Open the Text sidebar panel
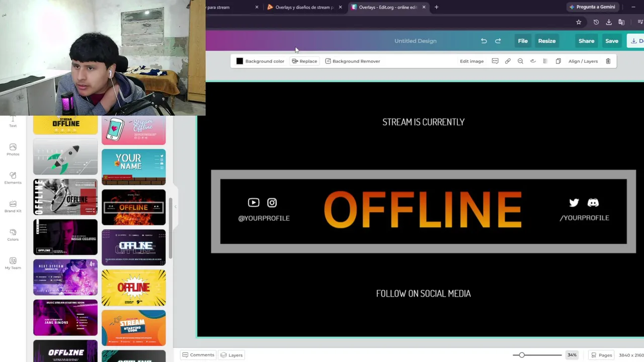 pos(13,122)
